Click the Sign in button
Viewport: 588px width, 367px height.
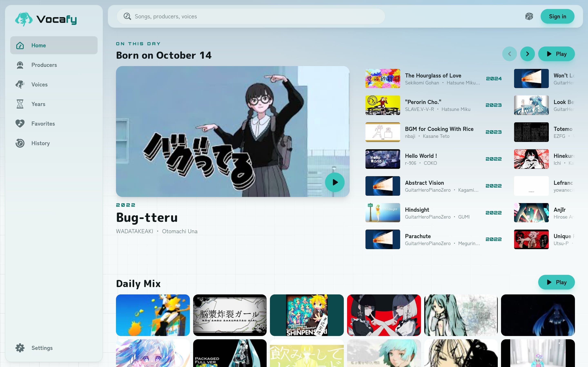click(557, 17)
